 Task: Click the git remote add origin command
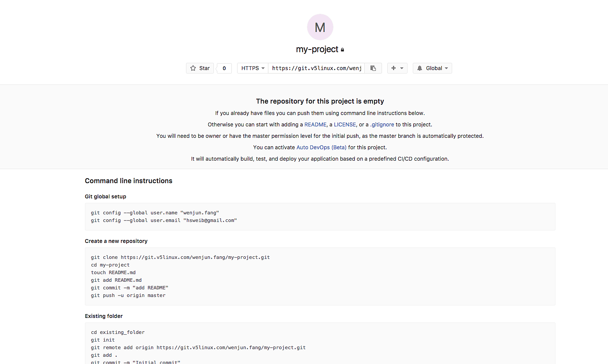pyautogui.click(x=198, y=348)
